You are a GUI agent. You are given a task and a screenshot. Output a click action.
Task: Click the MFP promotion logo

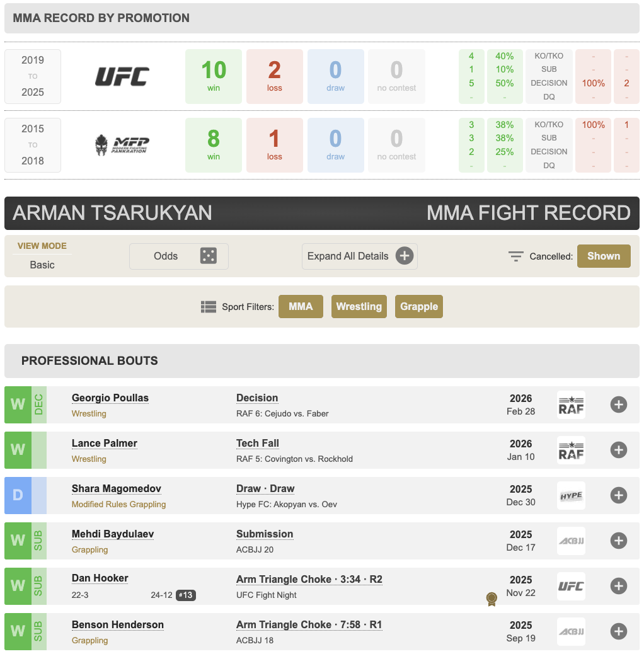(x=122, y=144)
